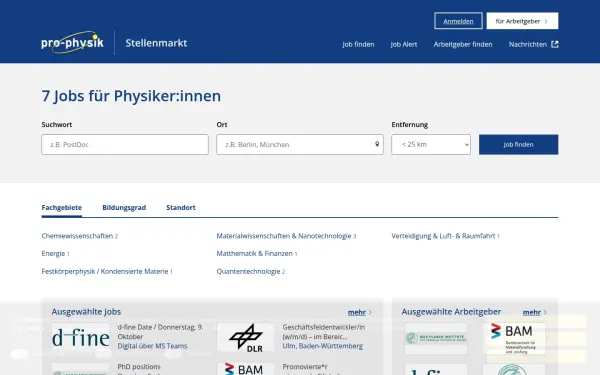This screenshot has height=375, width=600.
Task: Click the Stellenmarkt heading link
Action: (156, 43)
